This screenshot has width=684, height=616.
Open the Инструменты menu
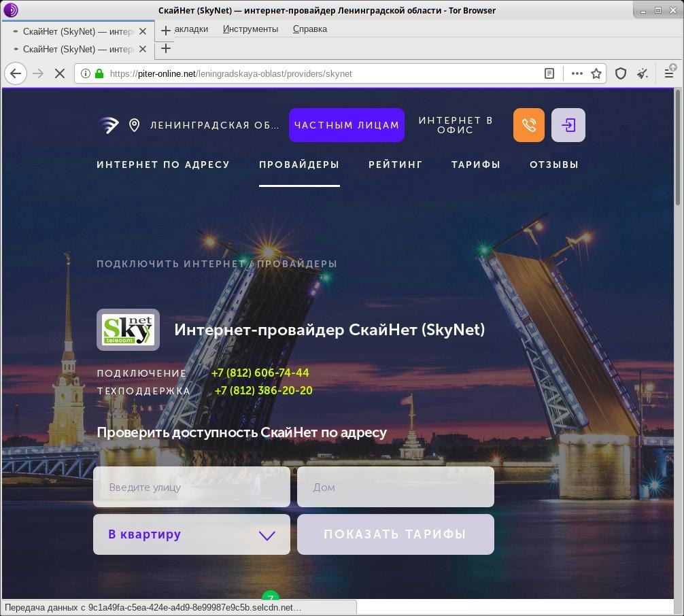point(250,29)
